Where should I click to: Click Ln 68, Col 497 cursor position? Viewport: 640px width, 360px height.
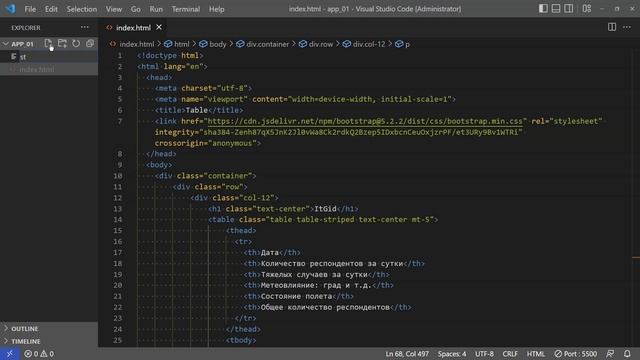(407, 354)
